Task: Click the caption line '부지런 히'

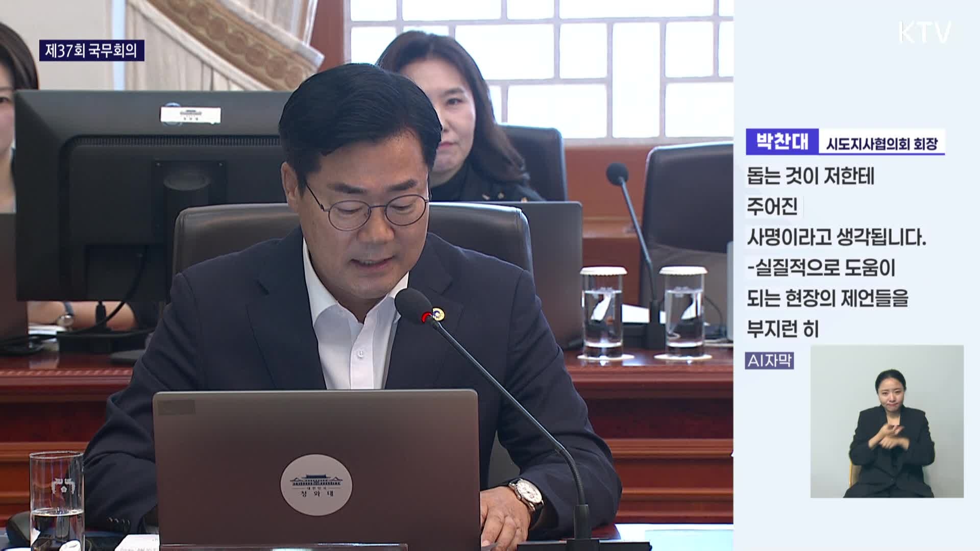Action: tap(782, 329)
